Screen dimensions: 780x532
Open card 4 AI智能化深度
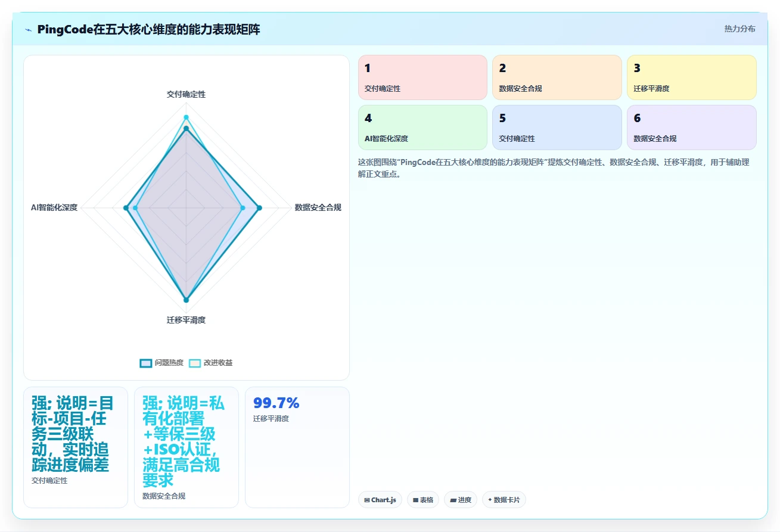point(422,127)
